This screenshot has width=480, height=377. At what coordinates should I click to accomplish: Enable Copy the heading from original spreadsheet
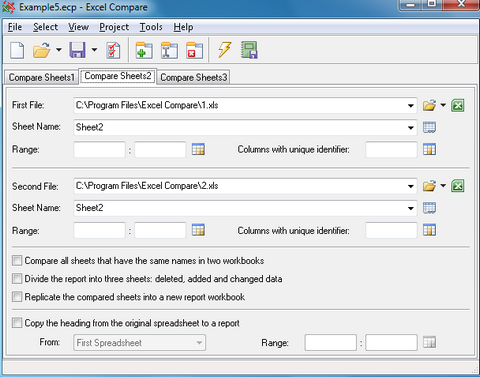17,323
